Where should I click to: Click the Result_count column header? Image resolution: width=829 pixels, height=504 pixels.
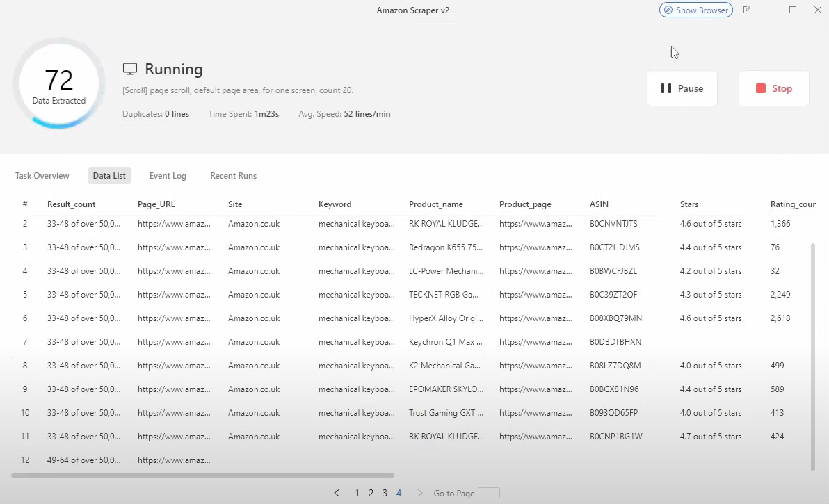72,204
